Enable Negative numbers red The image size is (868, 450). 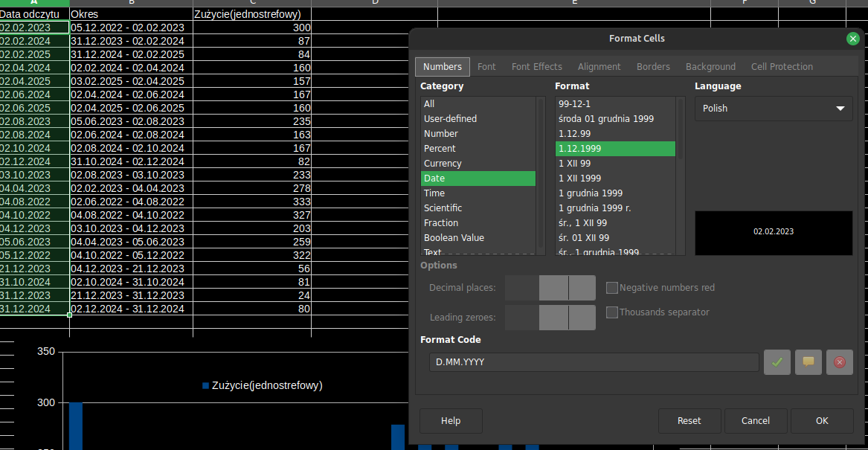pos(612,288)
